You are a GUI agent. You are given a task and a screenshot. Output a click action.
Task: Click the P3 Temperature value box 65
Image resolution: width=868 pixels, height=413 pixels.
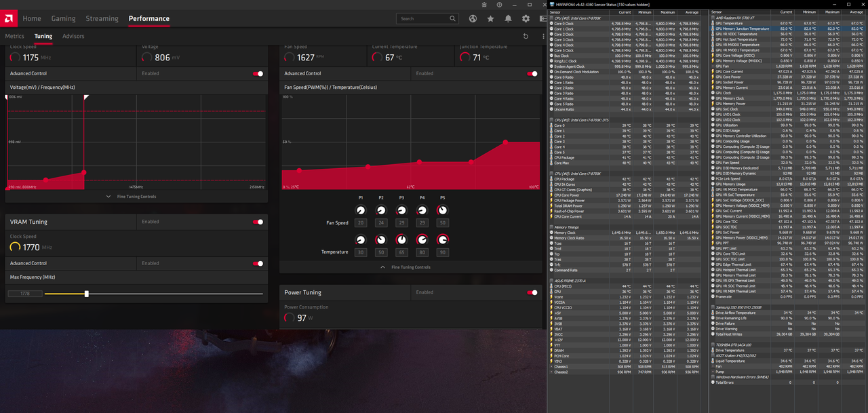[x=401, y=252]
